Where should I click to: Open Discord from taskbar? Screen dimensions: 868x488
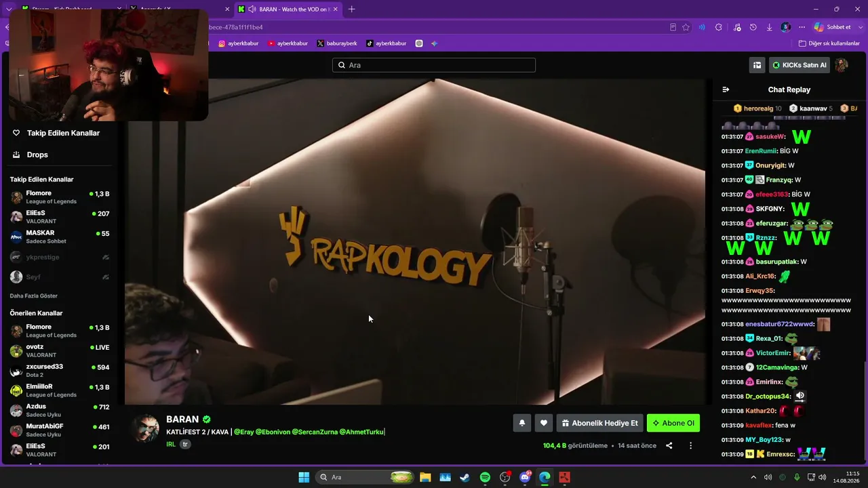[525, 477]
